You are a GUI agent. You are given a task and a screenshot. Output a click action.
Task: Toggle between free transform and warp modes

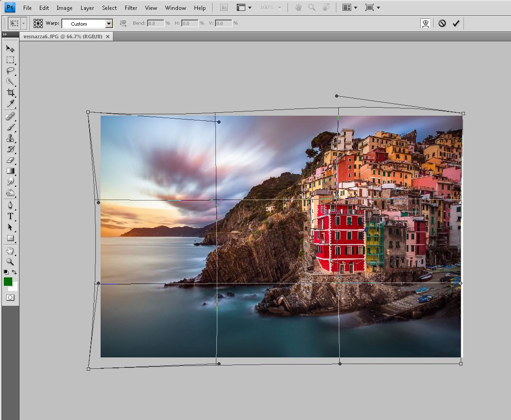tap(425, 23)
